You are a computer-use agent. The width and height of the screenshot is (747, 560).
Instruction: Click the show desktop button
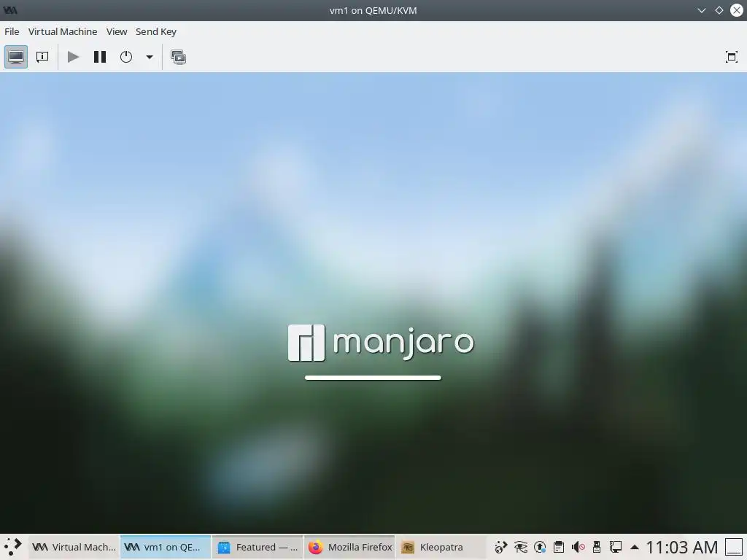(x=734, y=547)
